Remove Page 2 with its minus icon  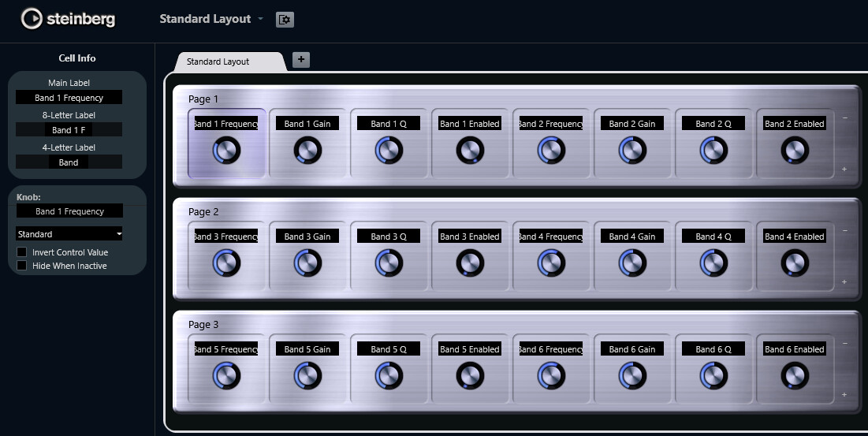click(845, 231)
